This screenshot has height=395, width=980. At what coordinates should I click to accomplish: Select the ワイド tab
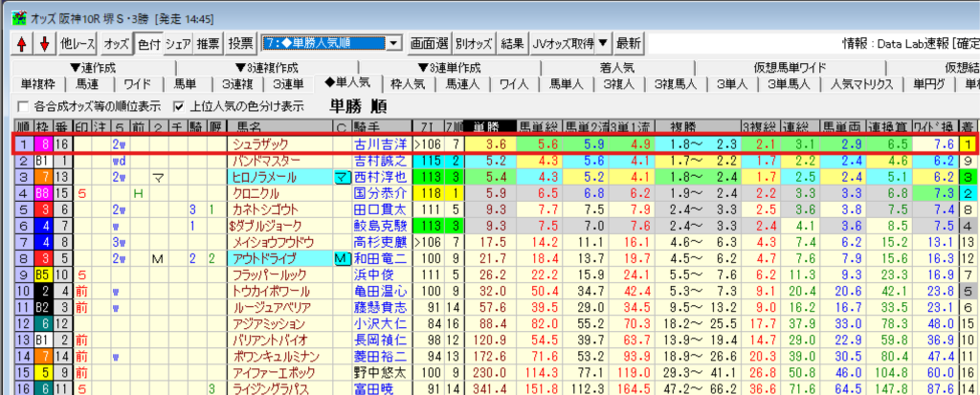[137, 84]
